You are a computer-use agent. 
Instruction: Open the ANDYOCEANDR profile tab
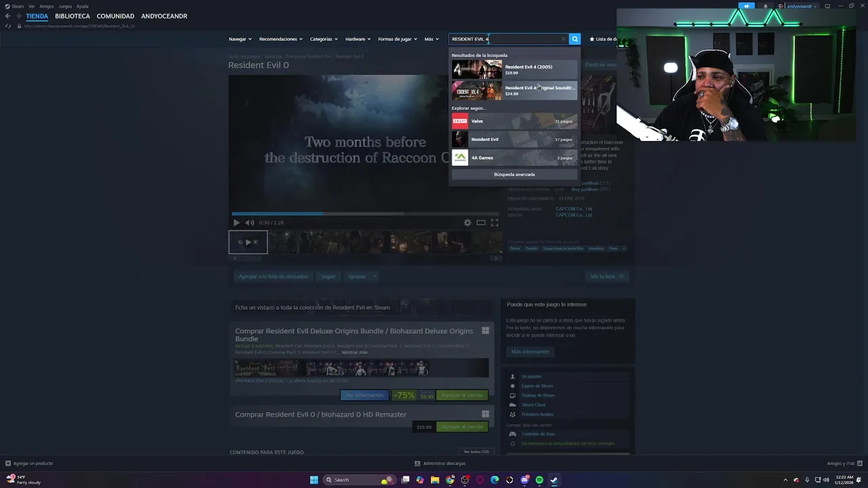pos(164,16)
